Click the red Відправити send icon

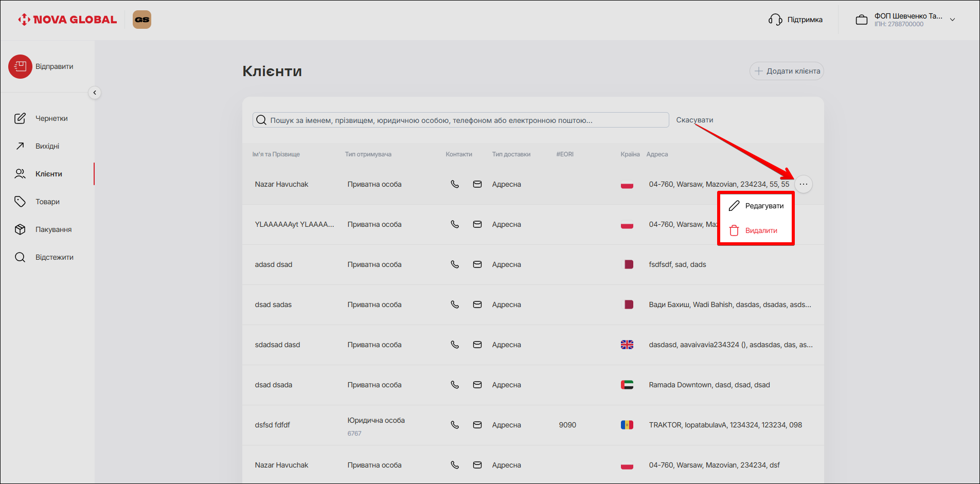20,66
